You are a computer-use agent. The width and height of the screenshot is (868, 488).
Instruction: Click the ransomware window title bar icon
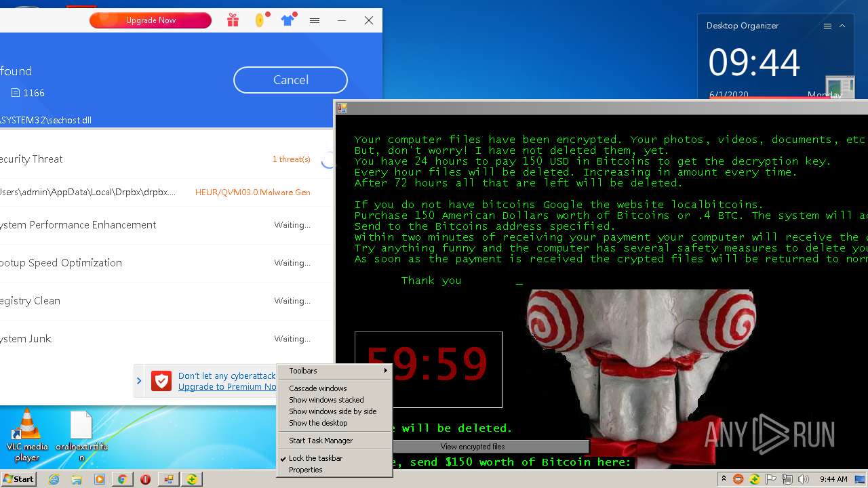click(342, 108)
